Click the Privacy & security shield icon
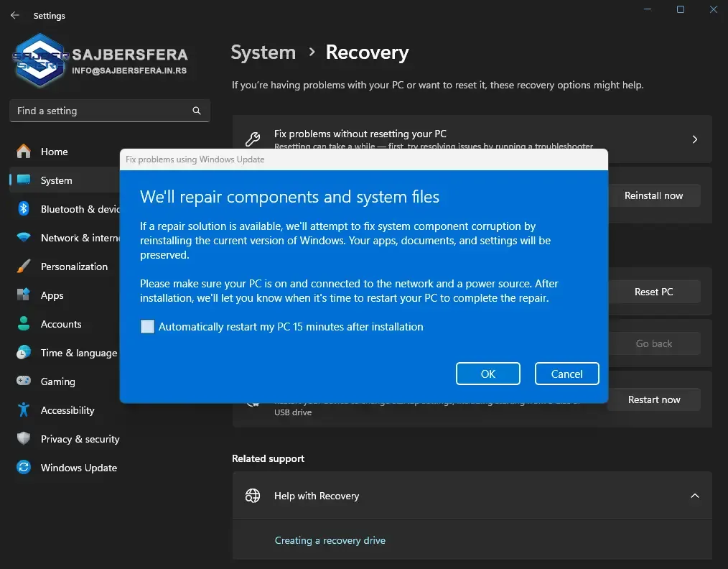The width and height of the screenshot is (728, 569). coord(24,439)
